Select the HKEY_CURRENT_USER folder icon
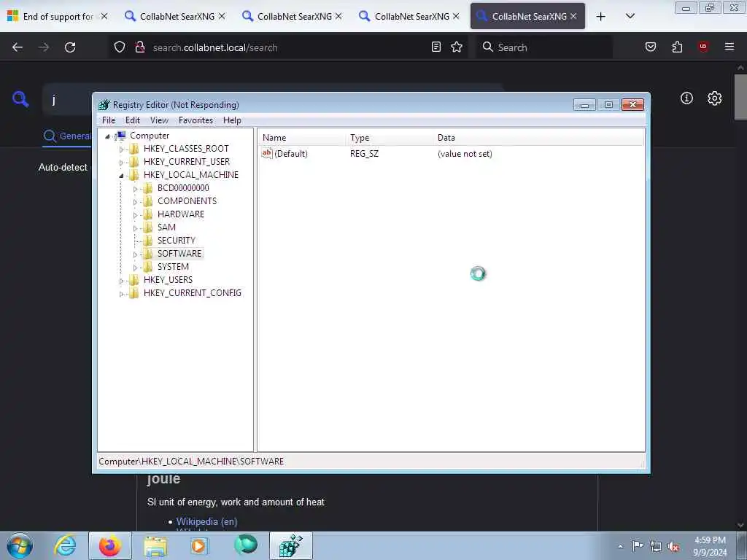 (134, 162)
